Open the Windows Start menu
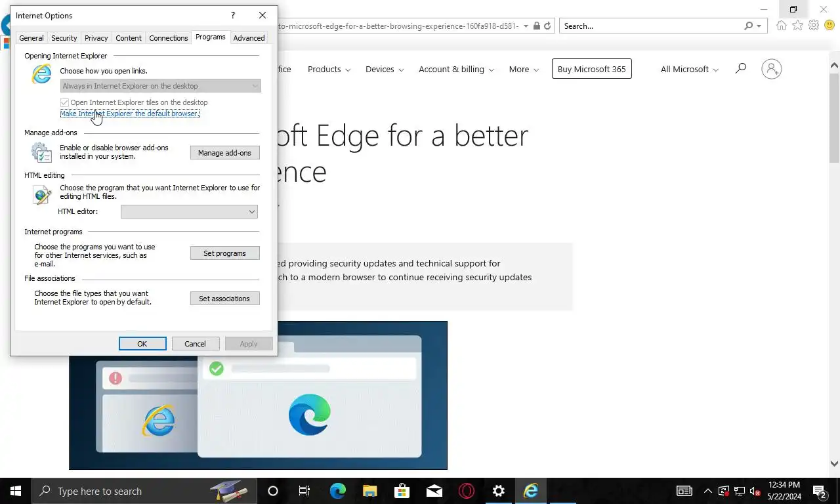The image size is (840, 504). point(16,491)
